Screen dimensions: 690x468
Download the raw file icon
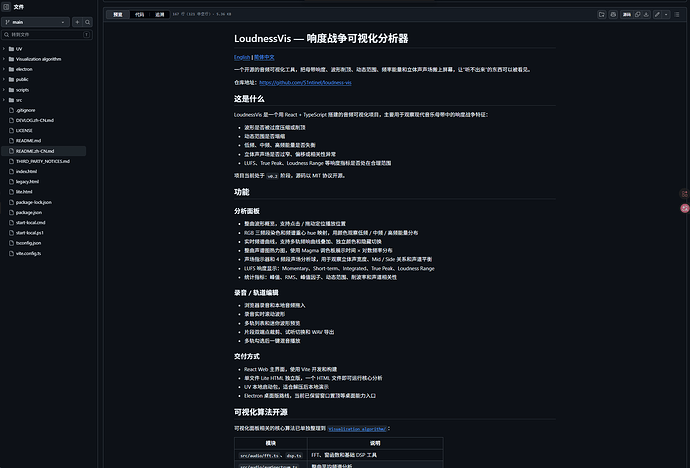(x=646, y=15)
